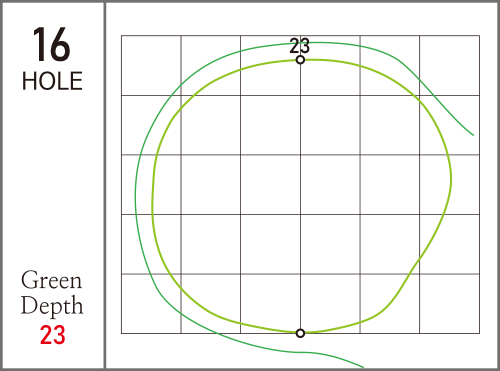Click the top green depth marker circle

point(300,60)
